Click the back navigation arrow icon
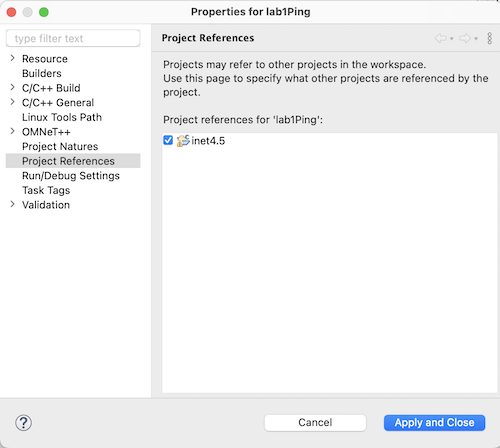Viewport: 500px width, 448px height. (441, 38)
